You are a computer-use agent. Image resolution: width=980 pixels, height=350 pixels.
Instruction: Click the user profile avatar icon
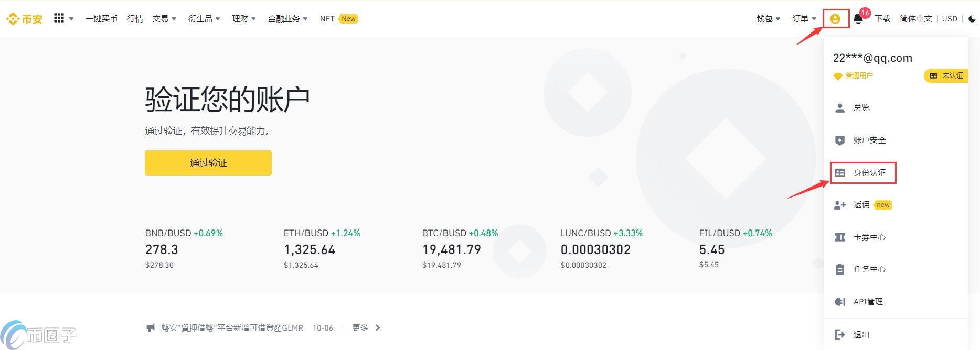tap(835, 19)
